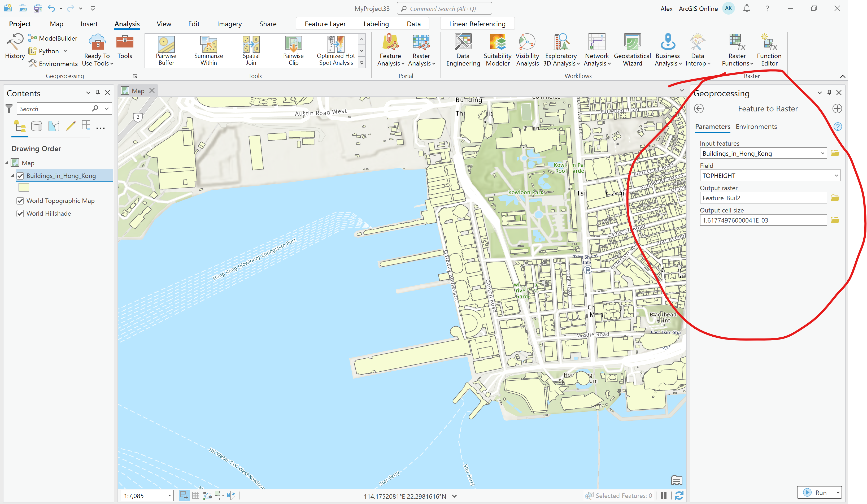Run the Feature to Raster tool
Viewport: 867px width, 504px height.
pos(819,492)
